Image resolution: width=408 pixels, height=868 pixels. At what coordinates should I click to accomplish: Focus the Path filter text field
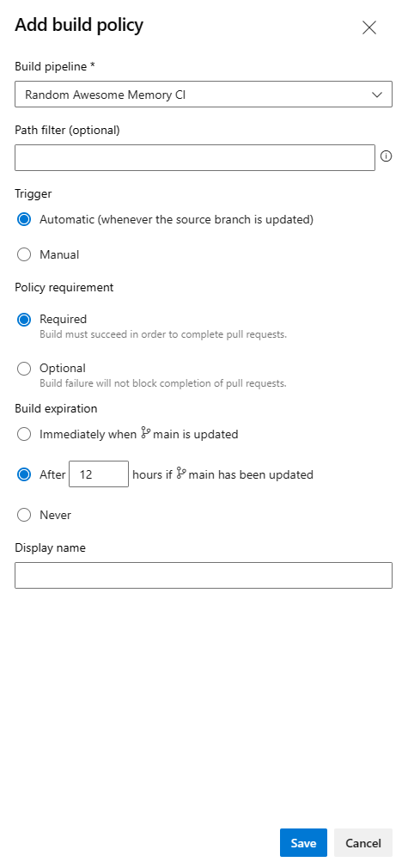coord(195,158)
